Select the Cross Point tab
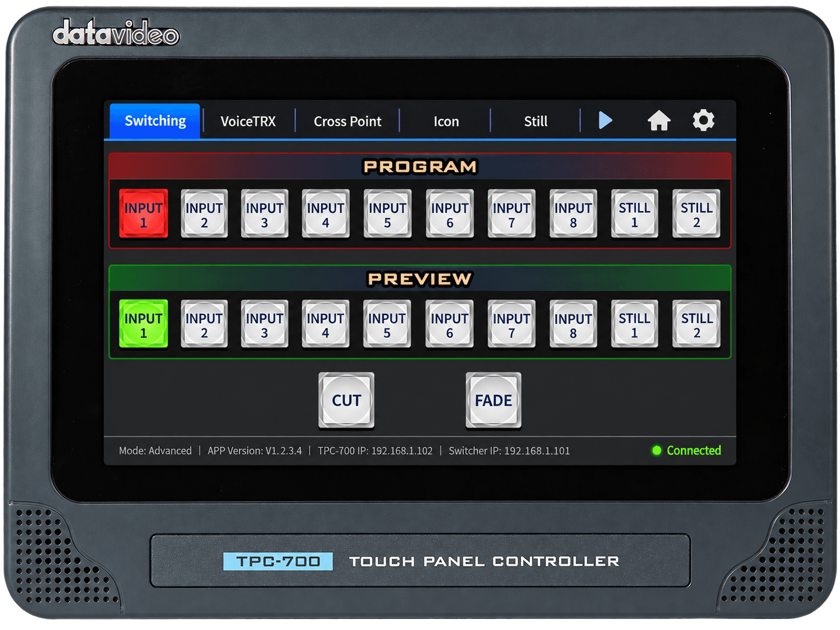Viewport: 840px width, 630px height. pos(347,121)
